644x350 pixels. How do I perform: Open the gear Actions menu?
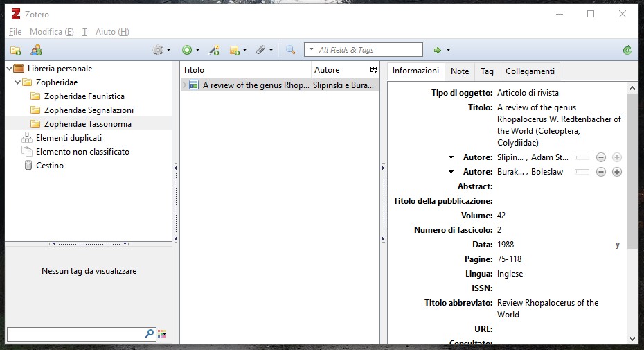point(160,50)
